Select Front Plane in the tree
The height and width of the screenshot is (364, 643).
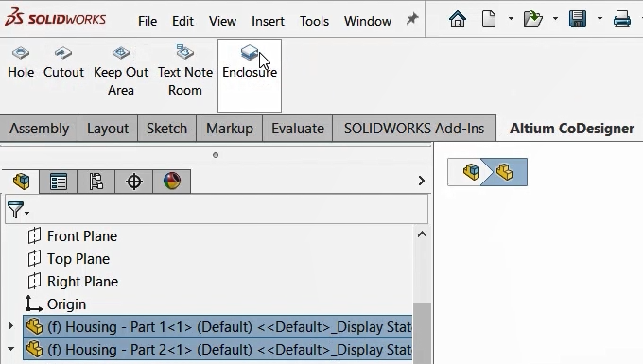point(82,236)
